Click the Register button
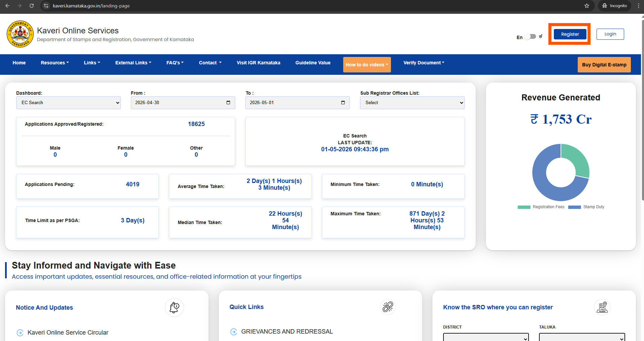 (x=570, y=34)
